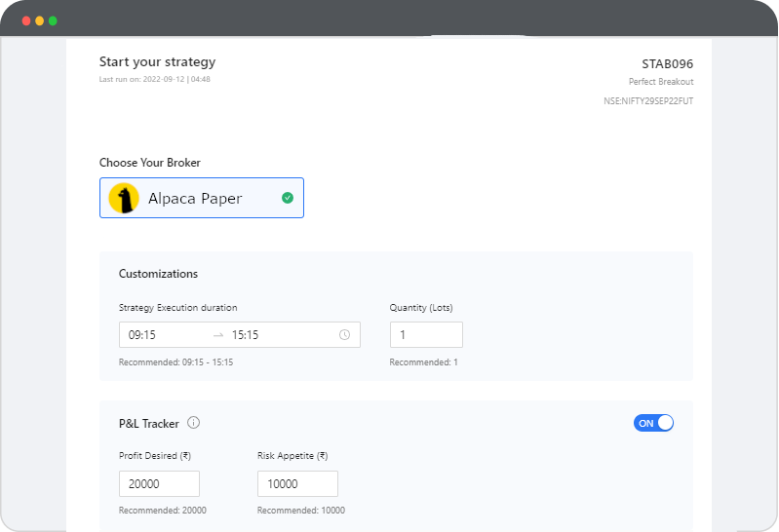
Task: Click the Profit Desired input showing 20000
Action: coord(160,484)
